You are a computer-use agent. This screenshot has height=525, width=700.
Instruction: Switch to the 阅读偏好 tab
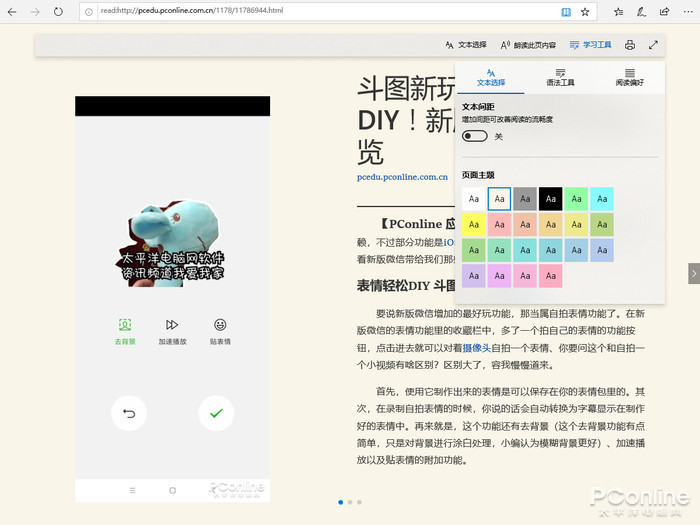[x=629, y=78]
